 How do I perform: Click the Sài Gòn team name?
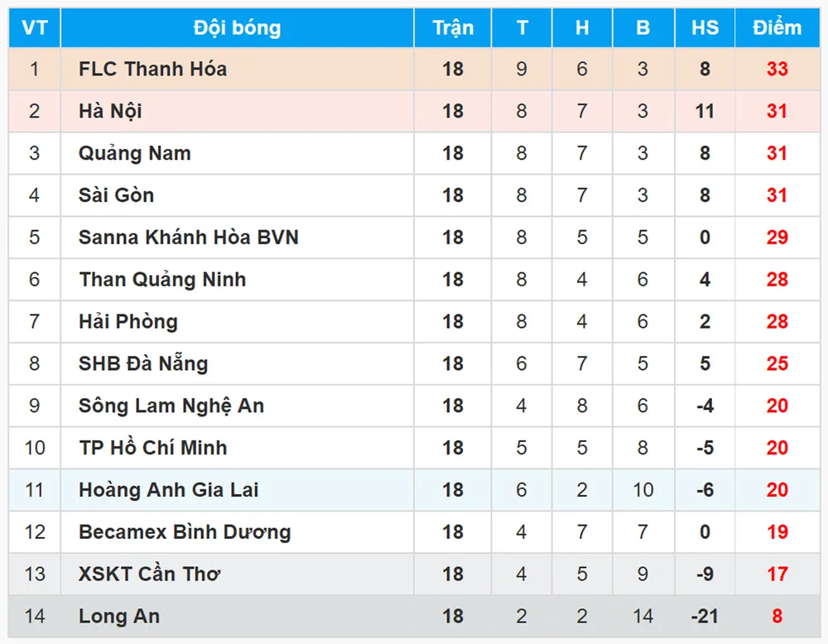(116, 196)
